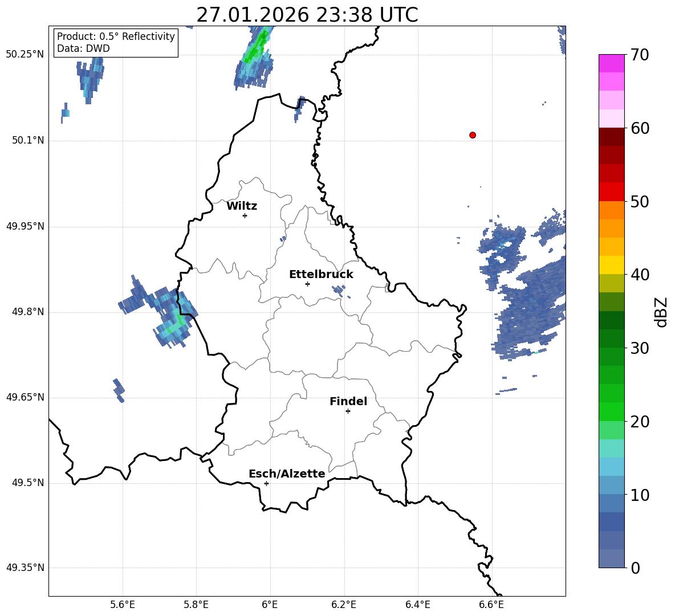The image size is (675, 616).
Task: Click the 5.6°E longitude label
Action: (123, 605)
